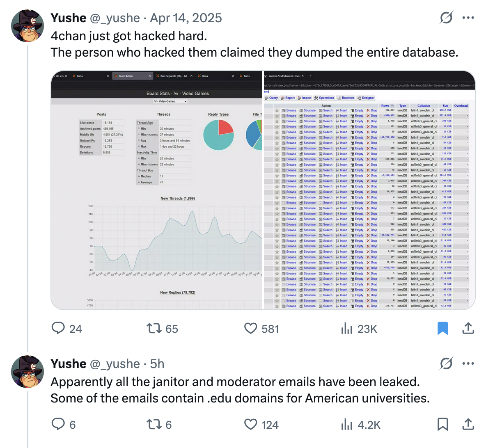Open more options on the 5h tweet

468,363
